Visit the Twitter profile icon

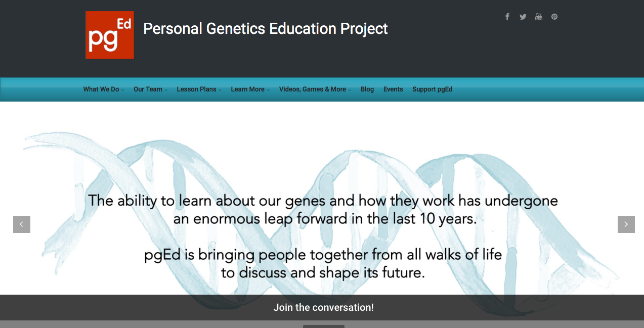(x=523, y=17)
